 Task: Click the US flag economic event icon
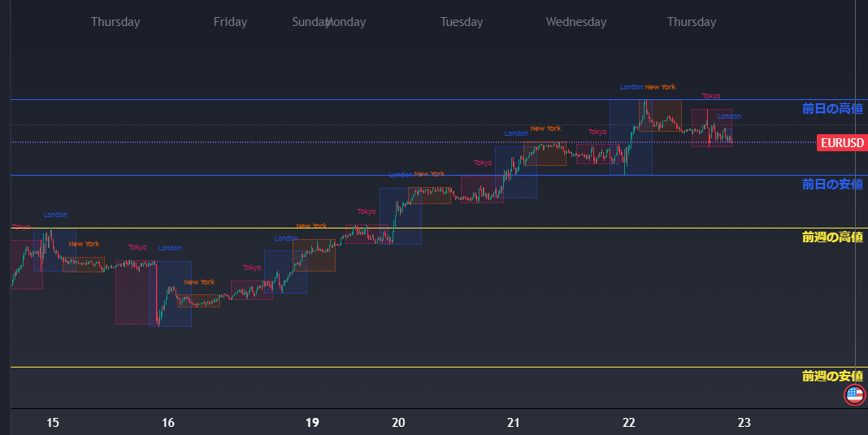click(x=854, y=395)
